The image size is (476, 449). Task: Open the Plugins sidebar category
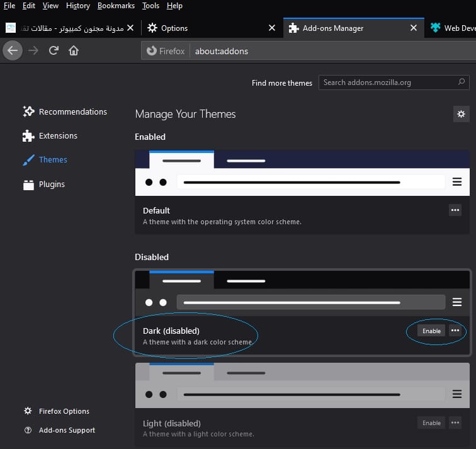pos(43,185)
